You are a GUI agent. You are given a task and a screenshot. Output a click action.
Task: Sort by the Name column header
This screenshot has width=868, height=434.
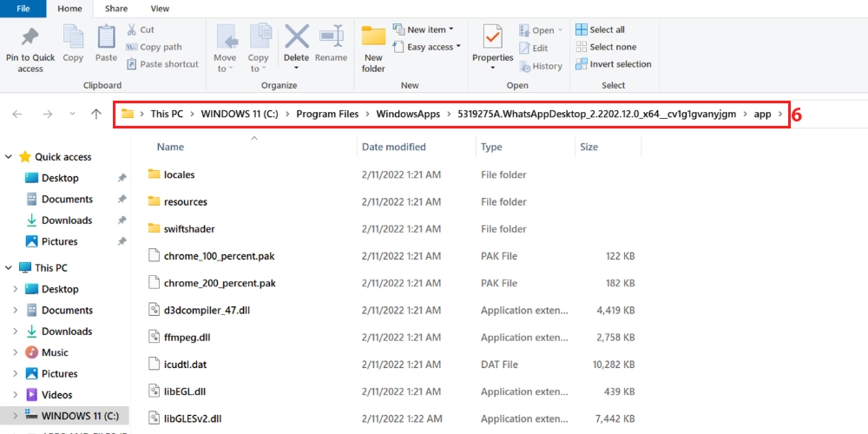[170, 147]
